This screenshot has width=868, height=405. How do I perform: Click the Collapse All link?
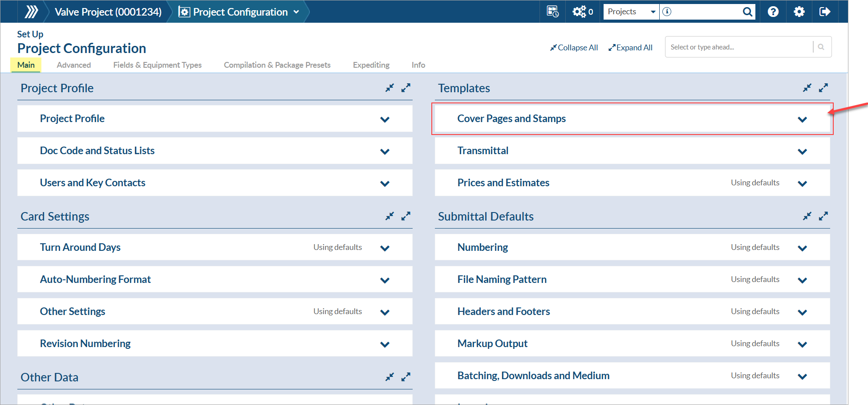[x=574, y=48]
